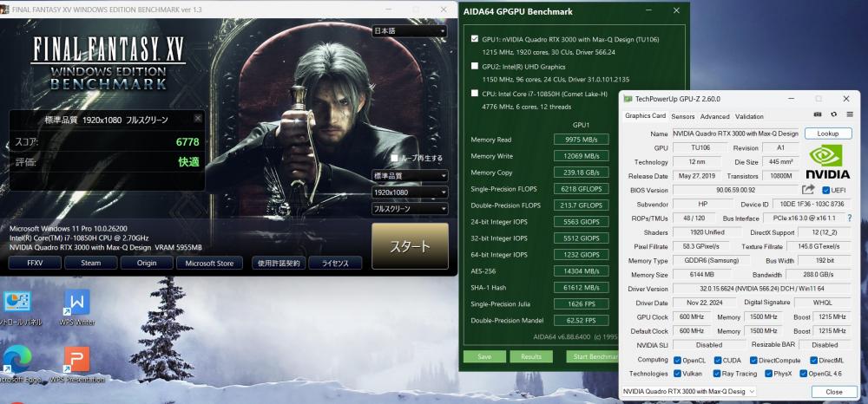Toggle the Vulkan checkbox
The height and width of the screenshot is (404, 868).
click(x=677, y=374)
